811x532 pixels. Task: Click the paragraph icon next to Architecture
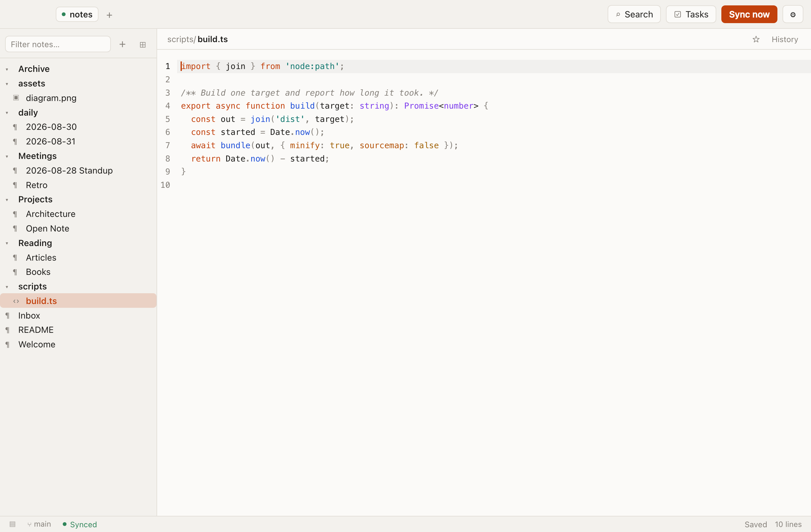click(x=15, y=214)
